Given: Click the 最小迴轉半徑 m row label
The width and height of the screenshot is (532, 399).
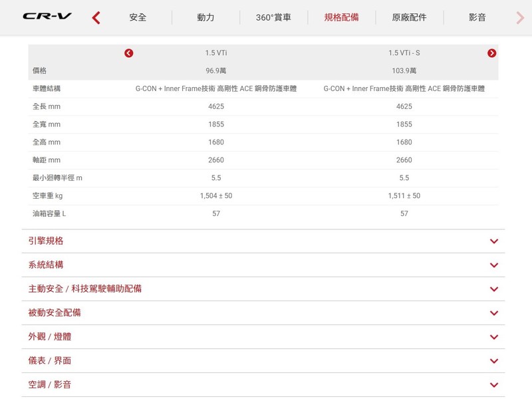Looking at the screenshot, I should tap(57, 178).
